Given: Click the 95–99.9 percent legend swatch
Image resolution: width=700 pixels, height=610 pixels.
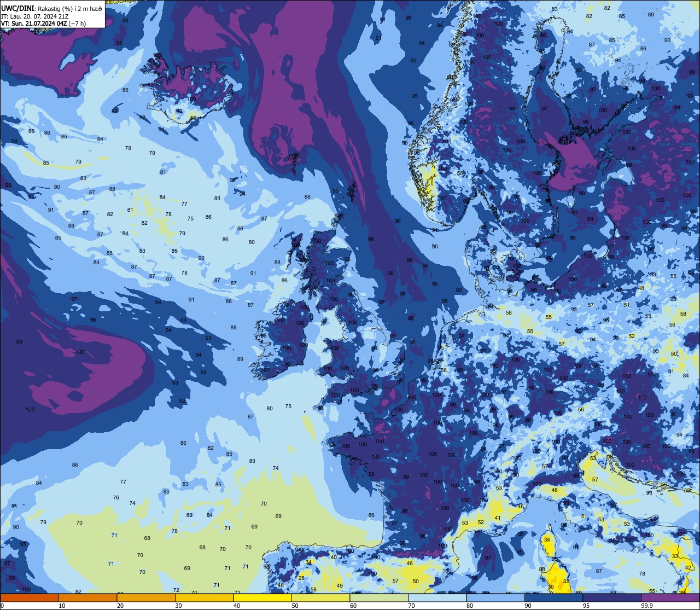Looking at the screenshot, I should point(612,598).
